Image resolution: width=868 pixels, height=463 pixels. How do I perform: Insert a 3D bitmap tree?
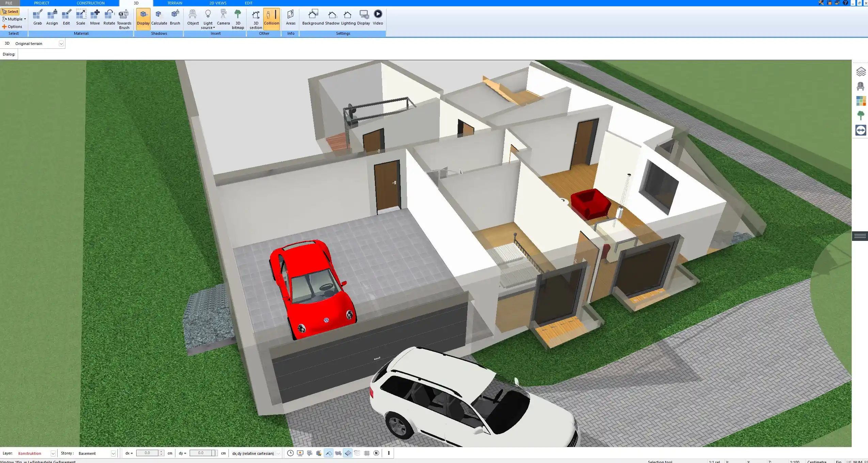coord(238,19)
